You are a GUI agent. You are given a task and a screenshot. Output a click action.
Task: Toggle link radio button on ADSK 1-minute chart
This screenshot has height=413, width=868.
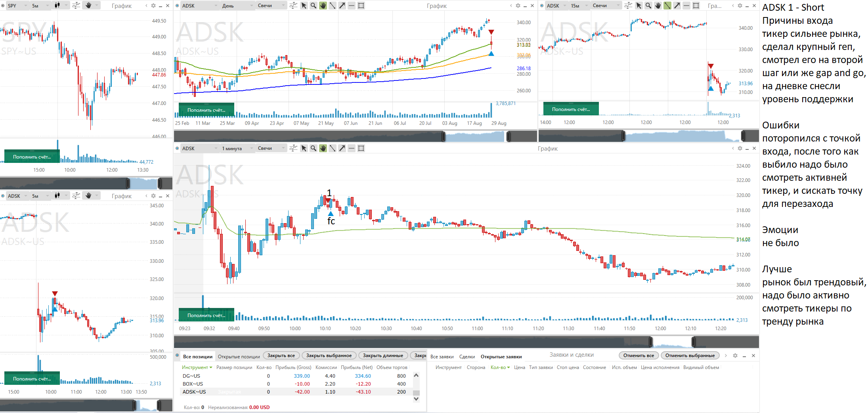(x=177, y=148)
